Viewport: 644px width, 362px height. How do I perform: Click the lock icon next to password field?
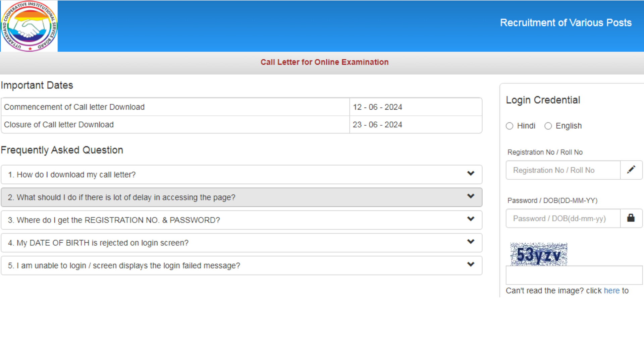[631, 218]
